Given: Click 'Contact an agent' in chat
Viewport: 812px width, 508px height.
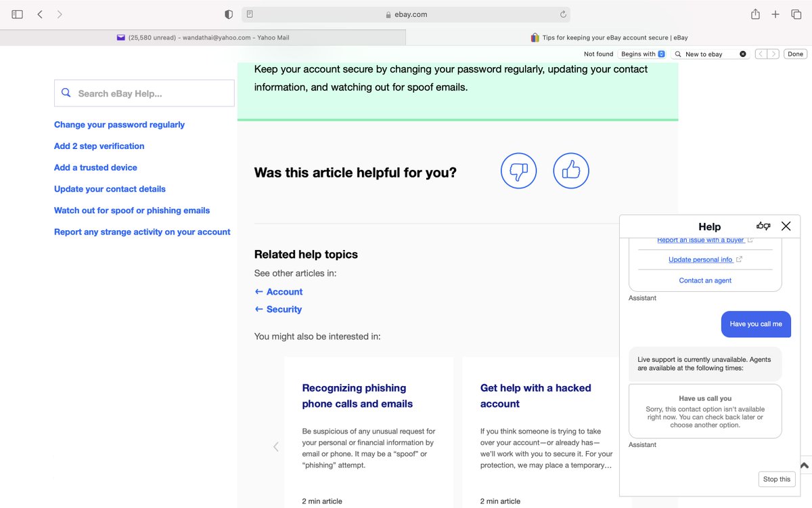Looking at the screenshot, I should pos(705,280).
